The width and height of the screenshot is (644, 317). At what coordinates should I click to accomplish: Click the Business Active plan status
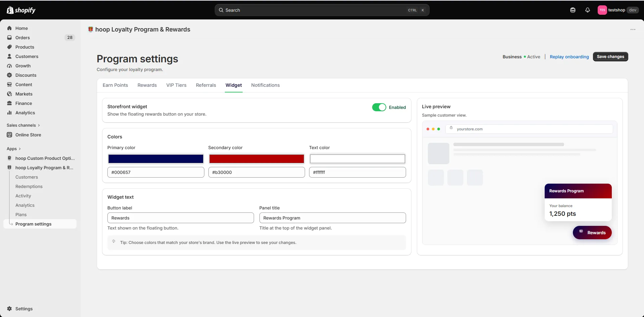[x=522, y=57]
